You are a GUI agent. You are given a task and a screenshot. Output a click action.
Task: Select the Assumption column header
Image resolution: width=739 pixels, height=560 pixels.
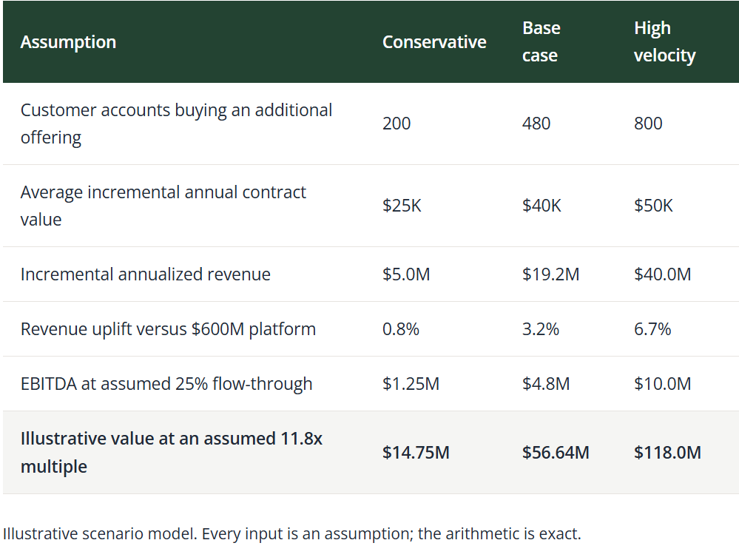(68, 42)
